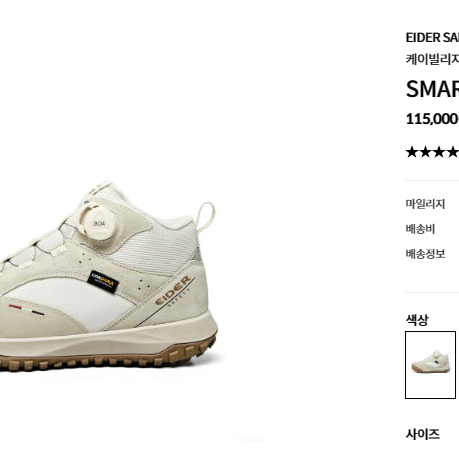Click the EIDER logo printed on shoe heel
Screen dimensions: 459x459
(x=174, y=291)
